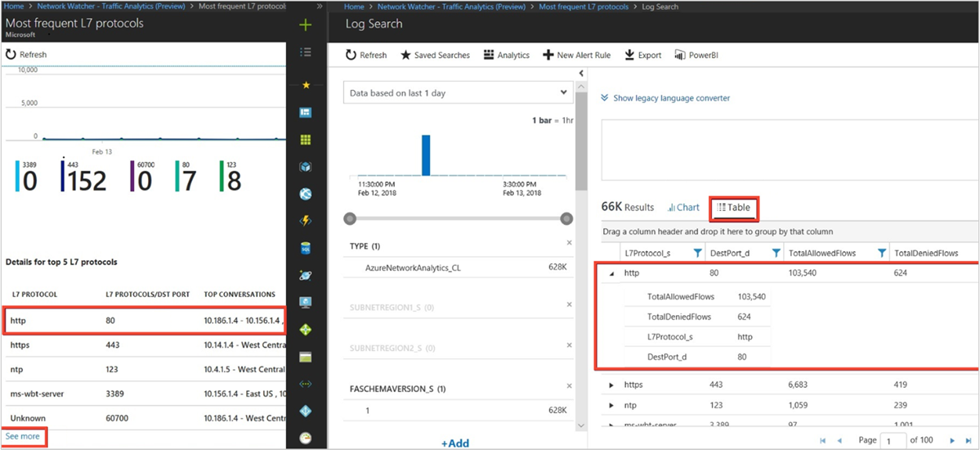
Task: Open filter for L7Protocol_s column
Action: coord(697,254)
